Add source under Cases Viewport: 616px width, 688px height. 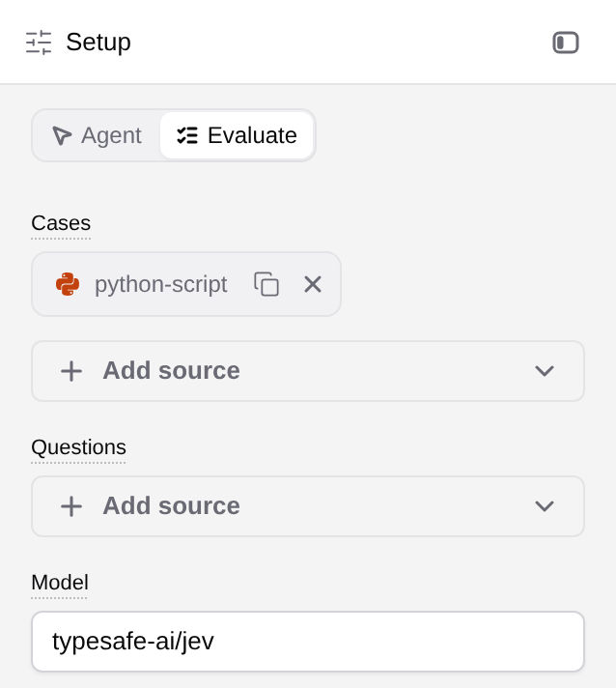click(308, 371)
